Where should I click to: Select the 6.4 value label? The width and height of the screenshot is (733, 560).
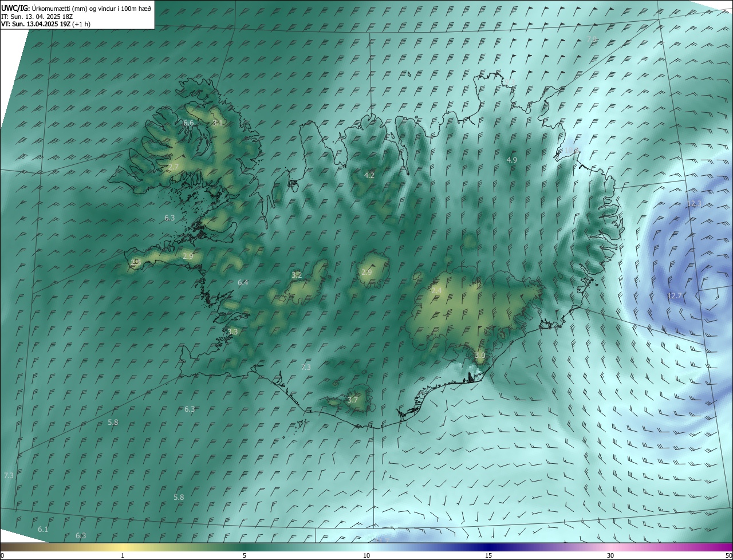coord(243,282)
